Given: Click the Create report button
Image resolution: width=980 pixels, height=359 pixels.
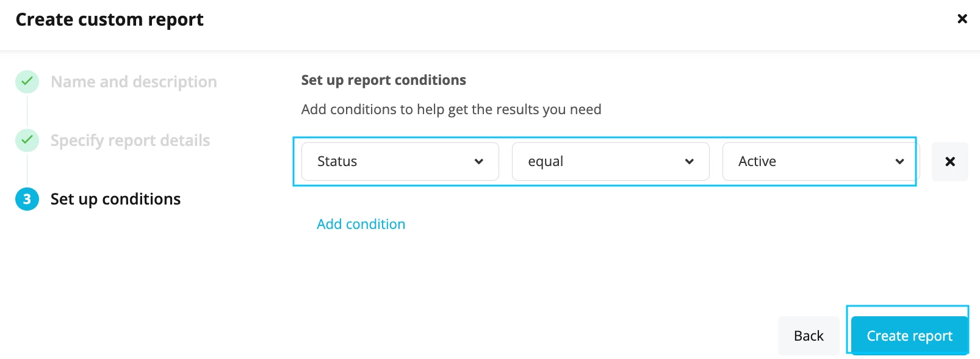Looking at the screenshot, I should 909,336.
